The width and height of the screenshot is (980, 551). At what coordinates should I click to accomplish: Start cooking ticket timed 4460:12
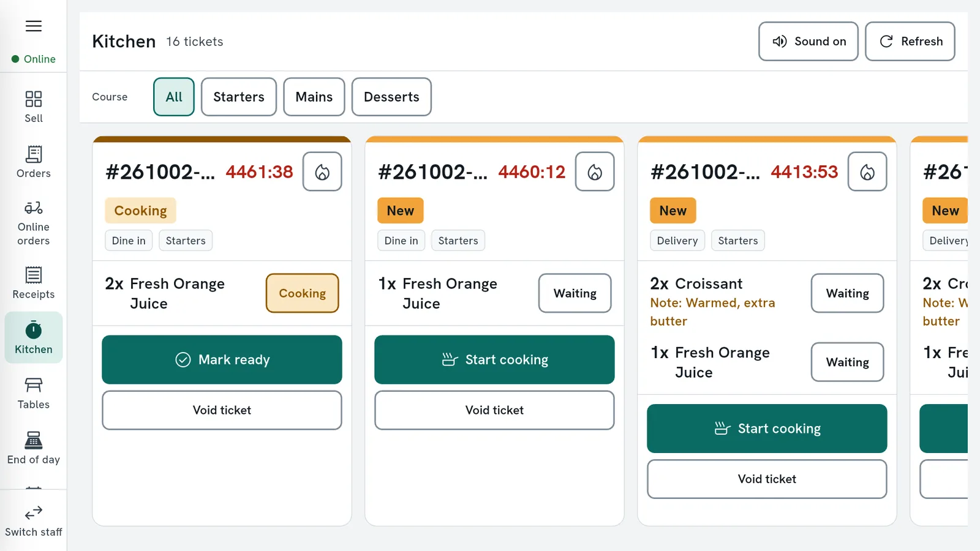tap(494, 359)
